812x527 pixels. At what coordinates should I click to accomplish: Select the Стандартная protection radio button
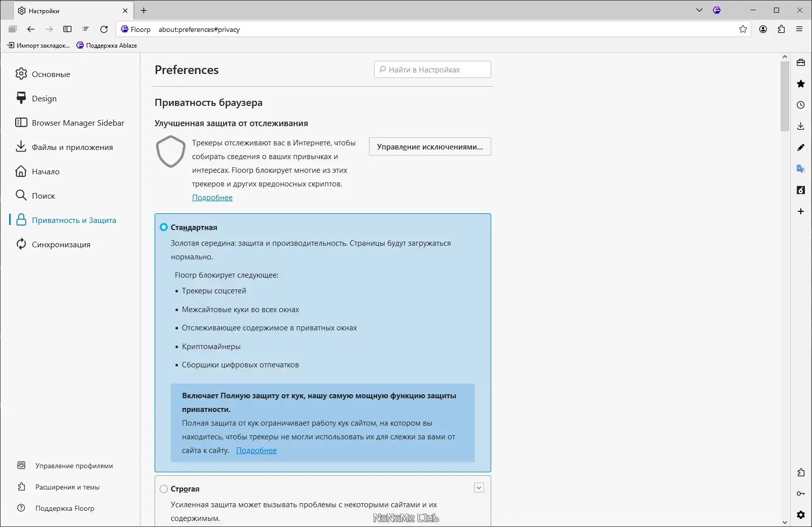(x=164, y=228)
